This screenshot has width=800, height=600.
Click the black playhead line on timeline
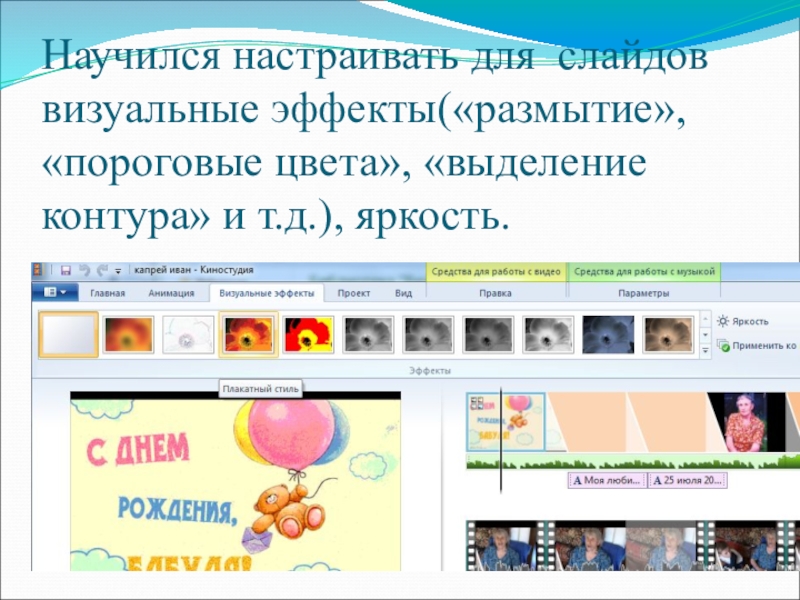coord(501,440)
